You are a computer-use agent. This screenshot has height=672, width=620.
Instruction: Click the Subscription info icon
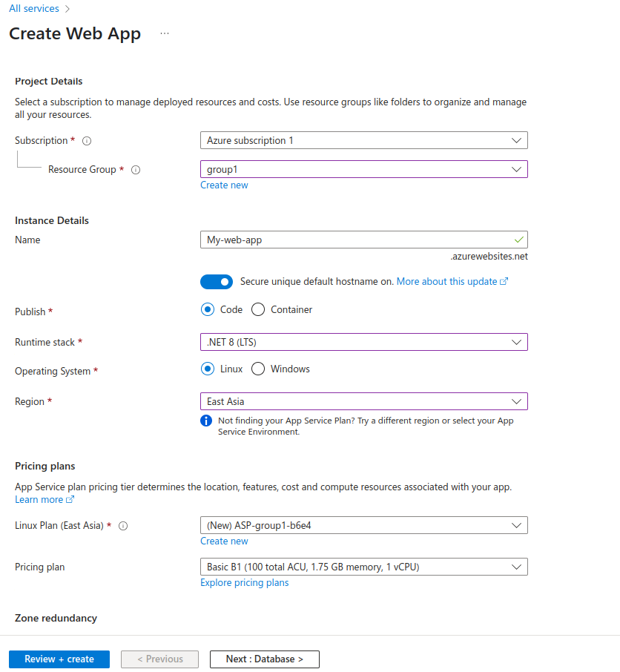click(x=87, y=141)
